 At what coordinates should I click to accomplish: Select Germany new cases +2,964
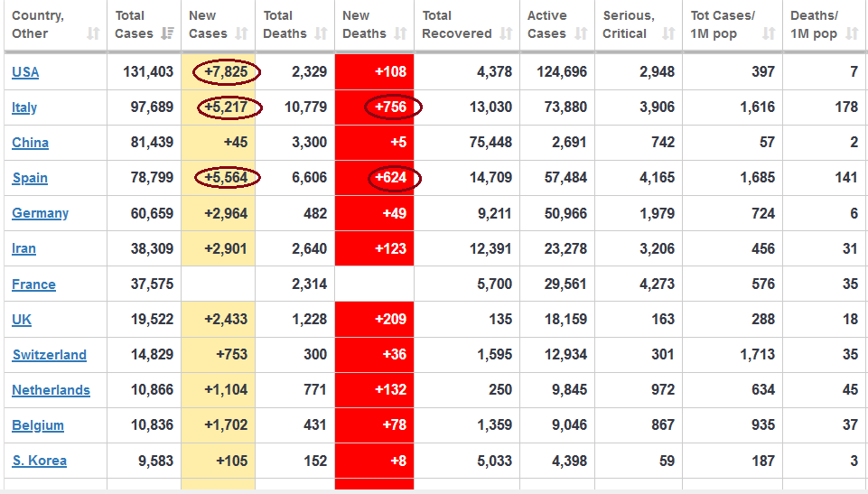[x=226, y=213]
